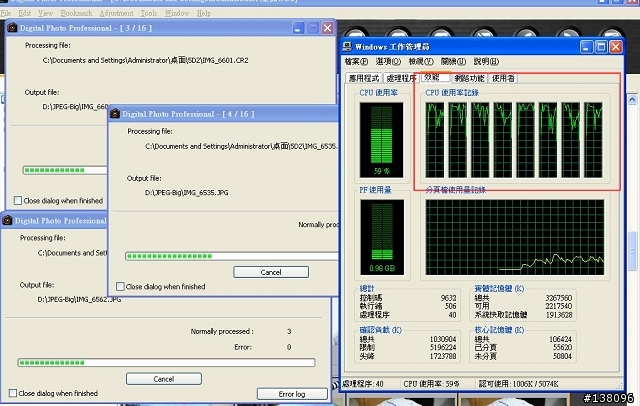
Task: Cancel processing in the [4 / 16] dialog
Action: coord(271,272)
